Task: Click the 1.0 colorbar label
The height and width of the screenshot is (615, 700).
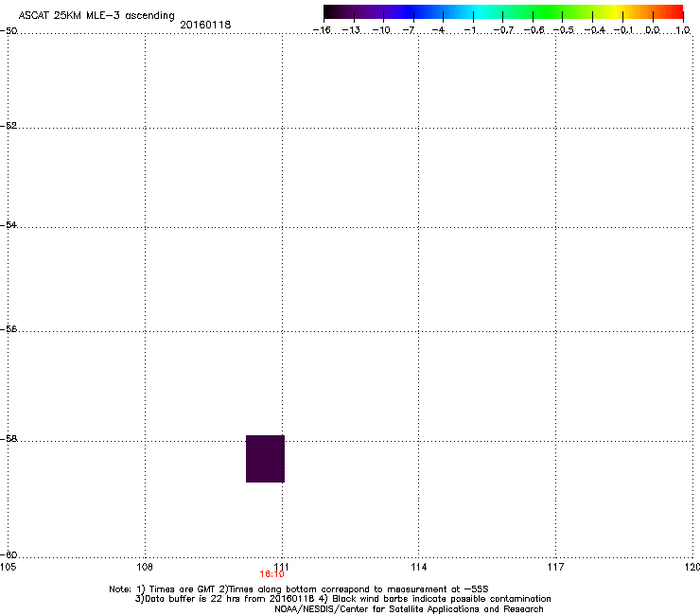Action: pyautogui.click(x=683, y=30)
